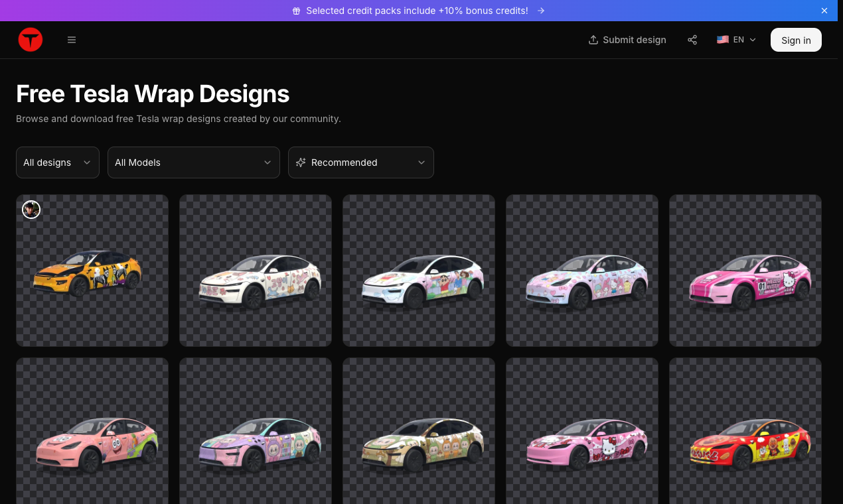The image size is (843, 504).
Task: Click the US flag language icon
Action: [723, 40]
